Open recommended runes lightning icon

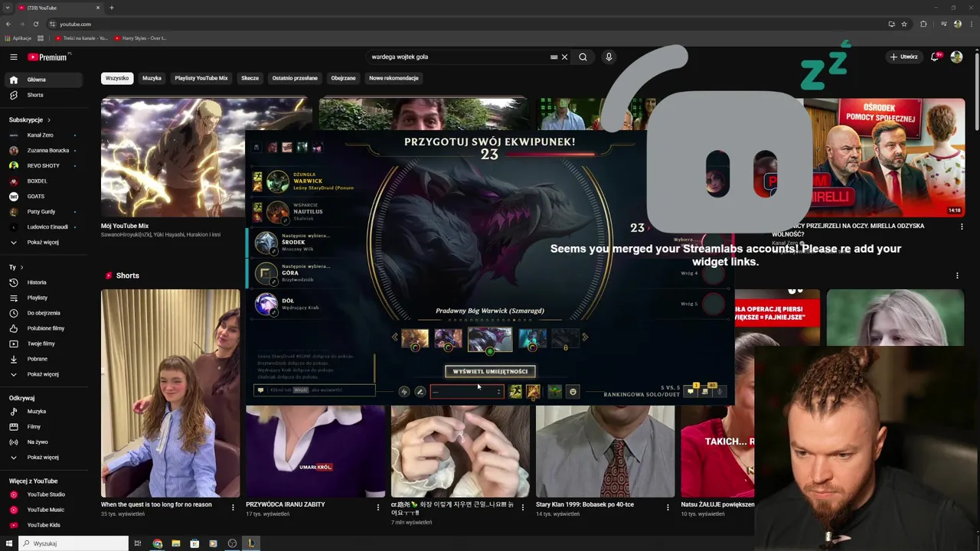404,392
